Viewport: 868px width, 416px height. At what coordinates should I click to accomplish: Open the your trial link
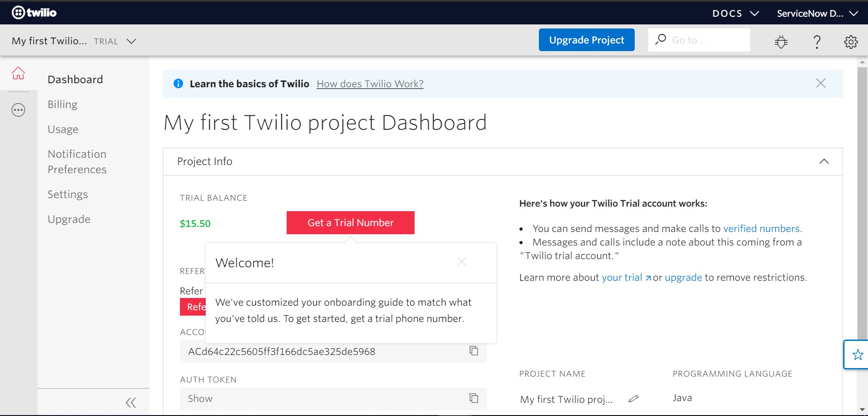pos(626,277)
